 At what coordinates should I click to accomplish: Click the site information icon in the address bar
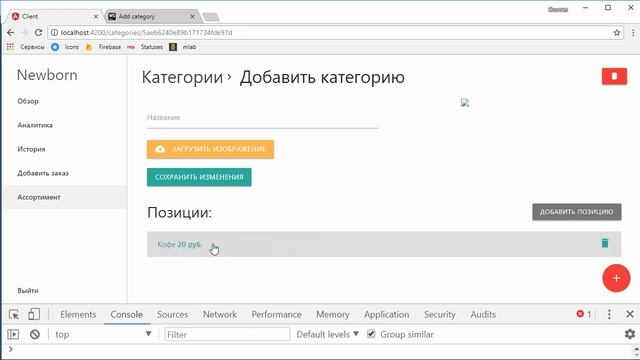[x=54, y=33]
